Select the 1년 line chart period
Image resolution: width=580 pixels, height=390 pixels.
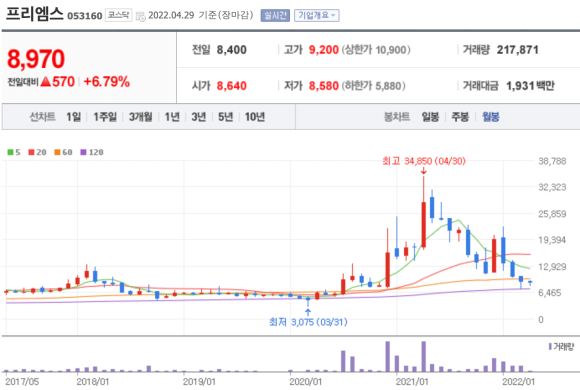tap(172, 117)
